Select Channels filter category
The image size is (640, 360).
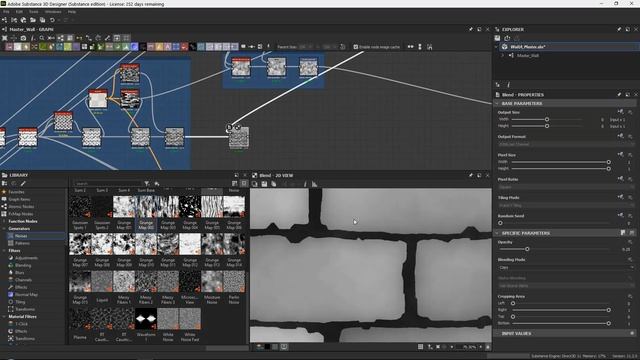point(23,280)
